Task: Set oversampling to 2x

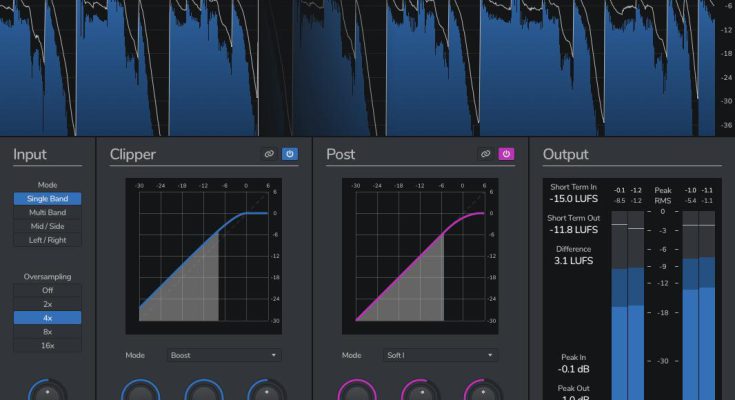Action: click(x=47, y=304)
